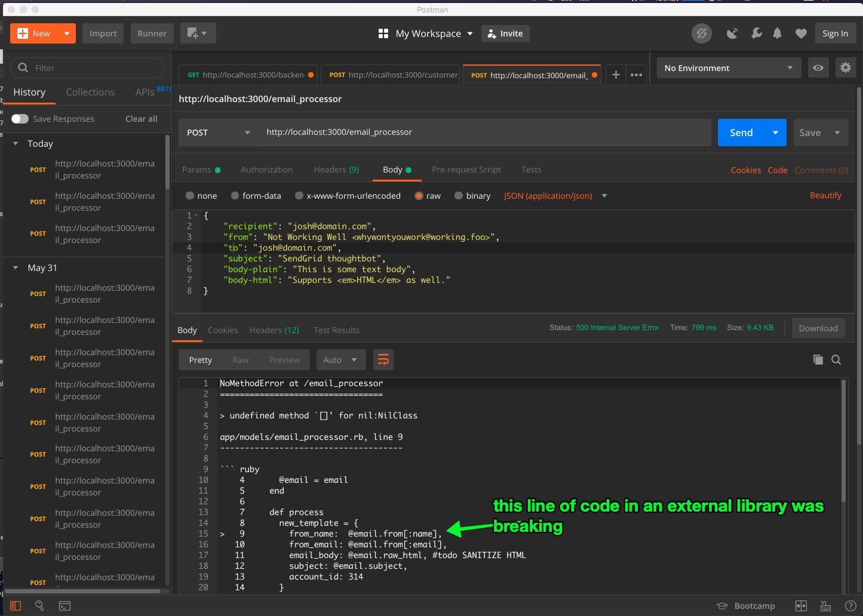The image size is (863, 616).
Task: Select the raw body radio option
Action: click(x=419, y=196)
